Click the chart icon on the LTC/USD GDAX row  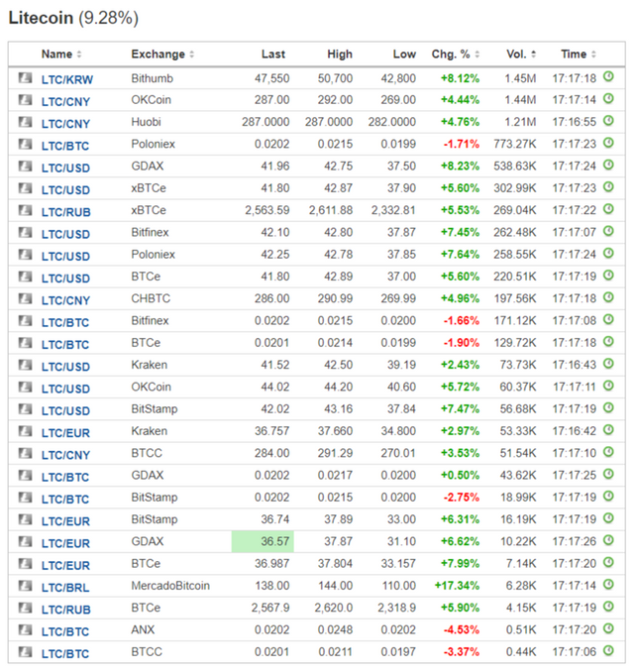tap(26, 167)
